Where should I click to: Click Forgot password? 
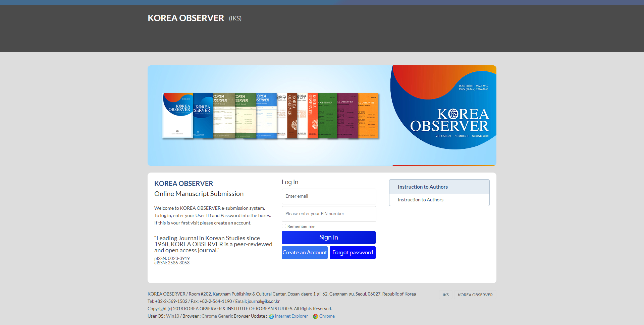[x=353, y=252]
